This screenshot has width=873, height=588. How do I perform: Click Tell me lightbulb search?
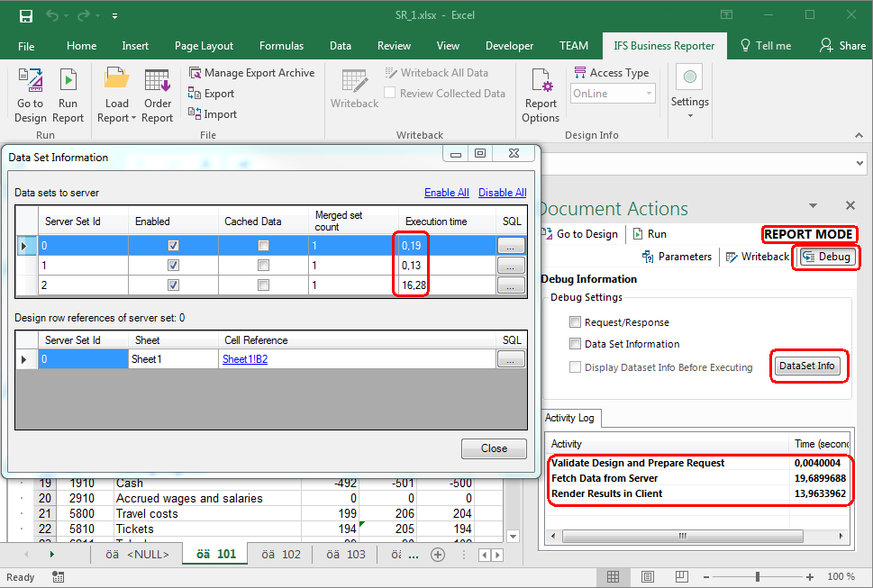point(766,46)
